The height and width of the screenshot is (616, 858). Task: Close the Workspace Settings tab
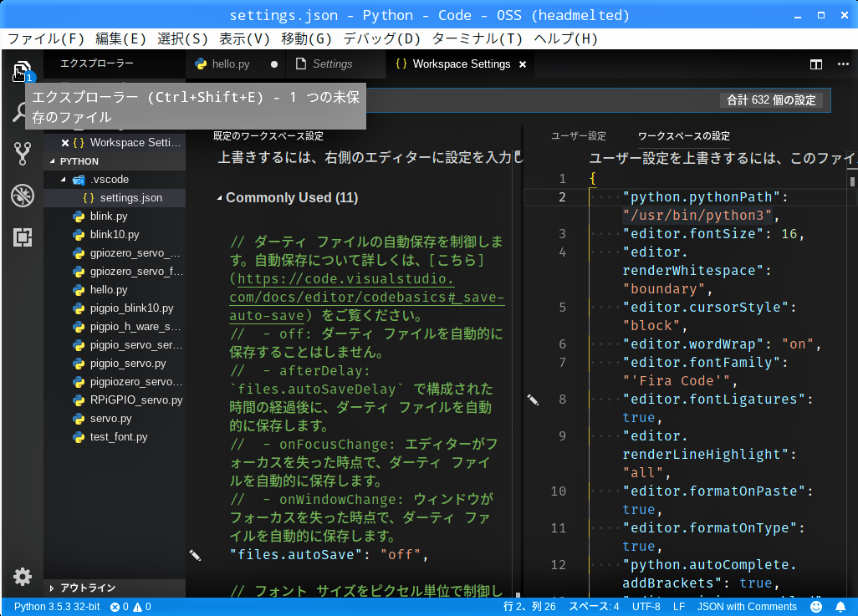pos(523,64)
